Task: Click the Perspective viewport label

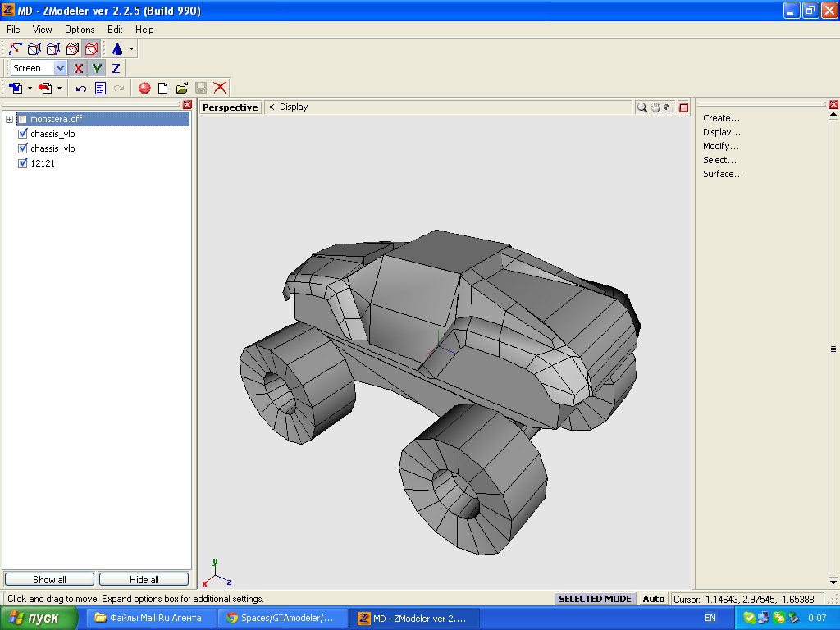Action: [230, 107]
